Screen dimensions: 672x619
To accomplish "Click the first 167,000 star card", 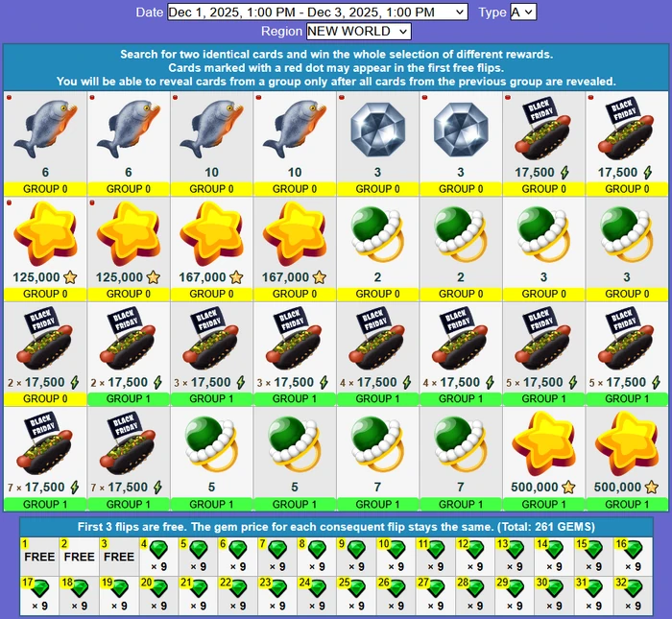I will 211,249.
